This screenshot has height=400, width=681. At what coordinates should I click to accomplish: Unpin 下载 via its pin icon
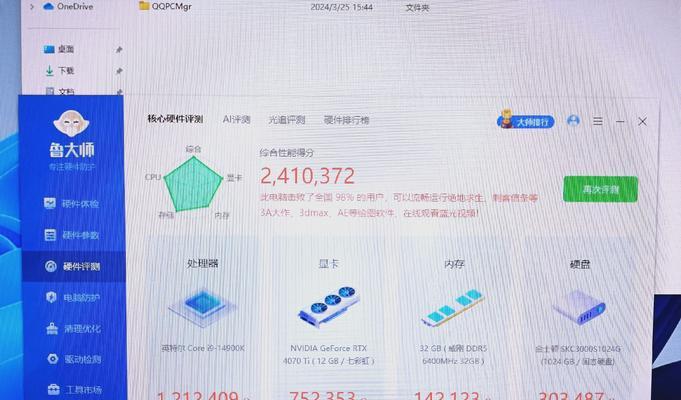click(119, 71)
